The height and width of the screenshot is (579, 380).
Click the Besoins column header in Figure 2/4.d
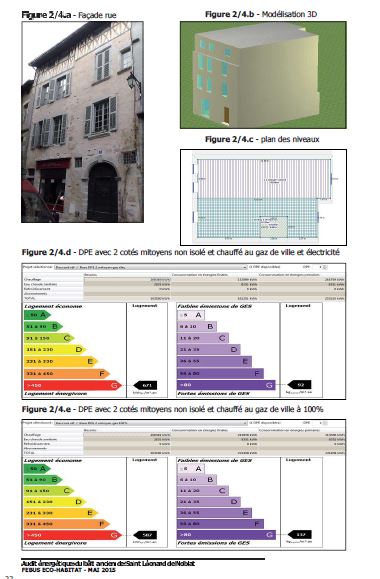pyautogui.click(x=90, y=275)
